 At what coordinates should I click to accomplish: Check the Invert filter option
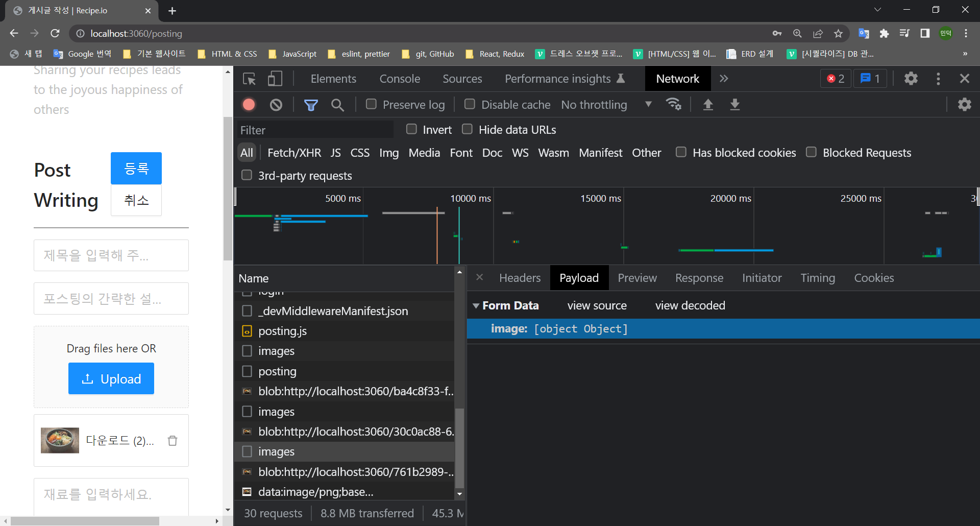tap(411, 129)
